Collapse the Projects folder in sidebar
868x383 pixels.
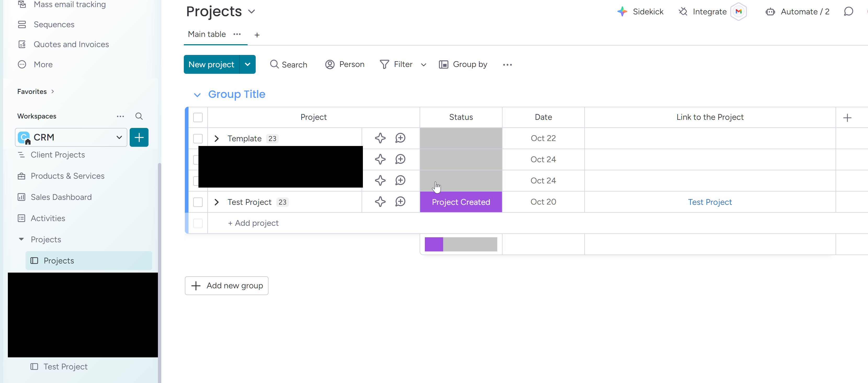(x=21, y=239)
